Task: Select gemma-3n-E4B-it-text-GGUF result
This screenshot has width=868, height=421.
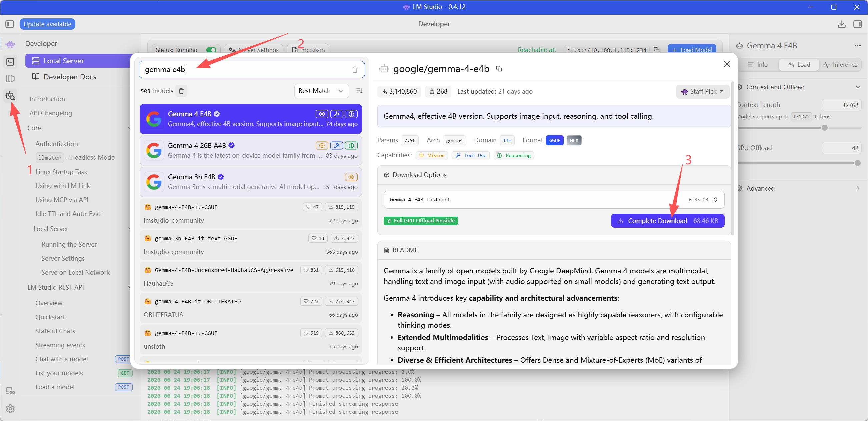Action: [x=251, y=245]
